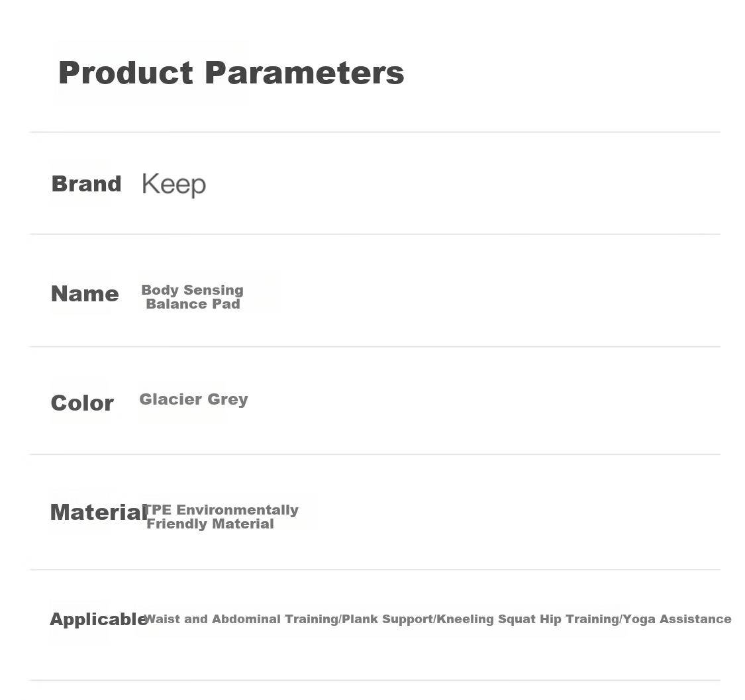Click the word Sensing in product name

tap(213, 290)
